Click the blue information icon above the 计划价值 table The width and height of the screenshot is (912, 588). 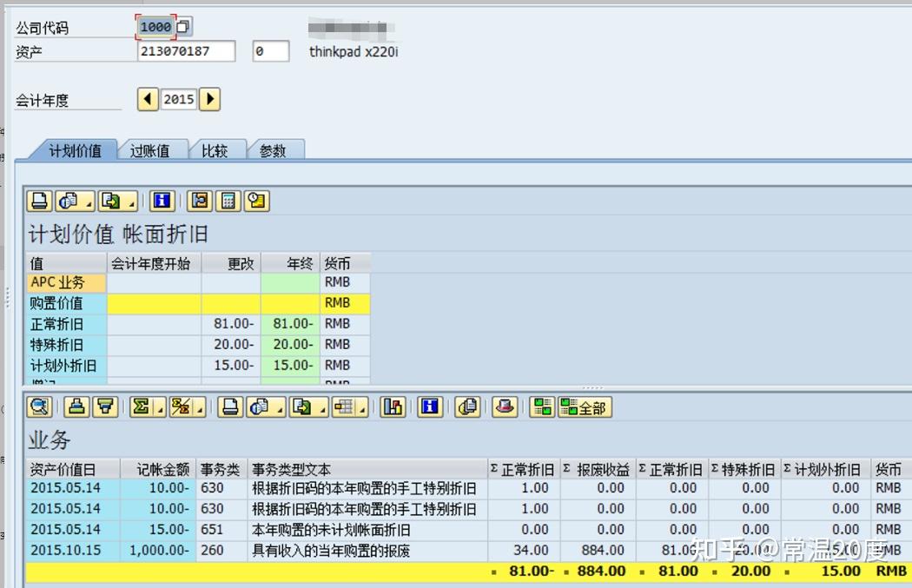(x=162, y=202)
